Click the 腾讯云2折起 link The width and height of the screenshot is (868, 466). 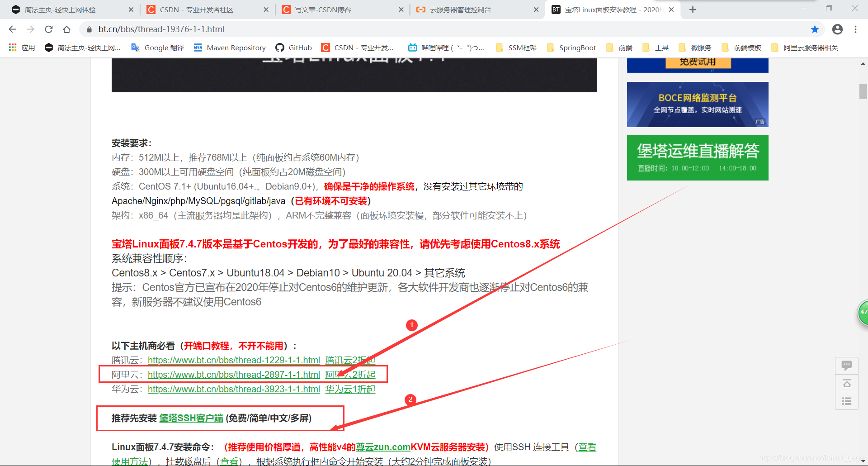point(350,360)
